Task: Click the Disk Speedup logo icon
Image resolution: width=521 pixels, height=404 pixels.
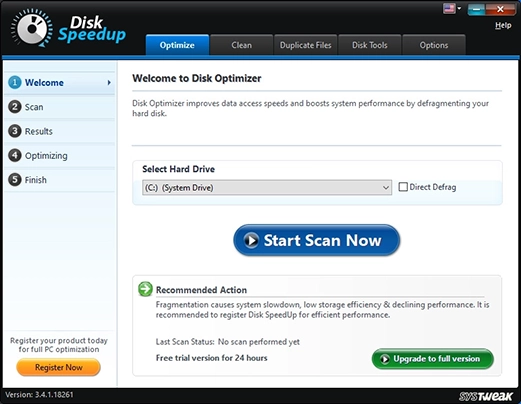Action: [x=31, y=28]
